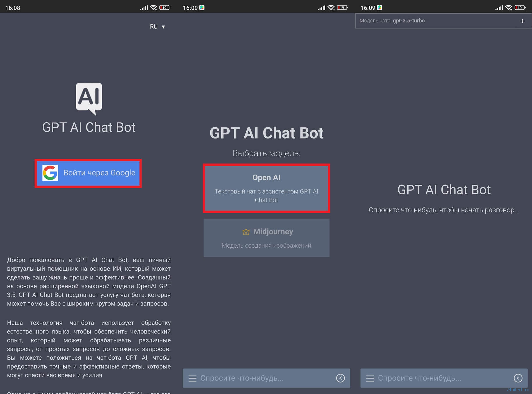Open the RU language dropdown
The image size is (532, 394).
click(158, 26)
